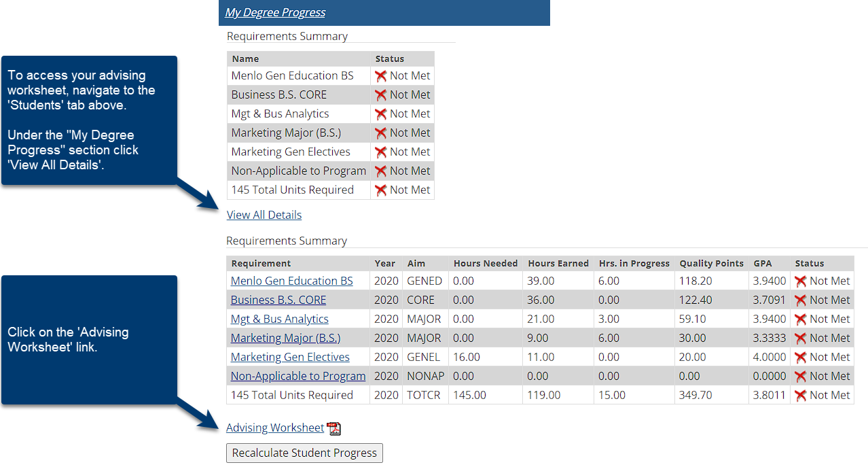Click the View All Details link
The width and height of the screenshot is (868, 467).
coord(264,215)
